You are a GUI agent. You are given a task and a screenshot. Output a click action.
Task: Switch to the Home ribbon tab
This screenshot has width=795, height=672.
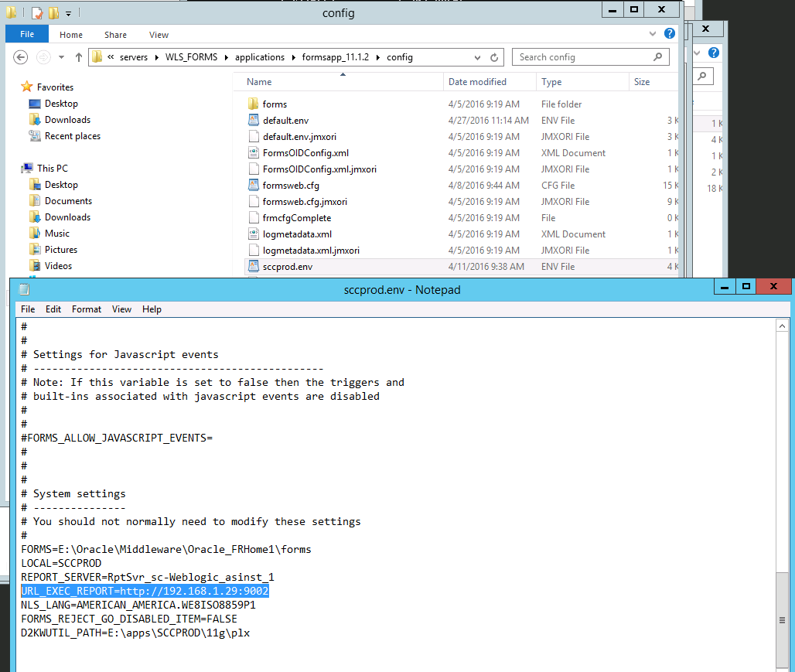(x=71, y=35)
